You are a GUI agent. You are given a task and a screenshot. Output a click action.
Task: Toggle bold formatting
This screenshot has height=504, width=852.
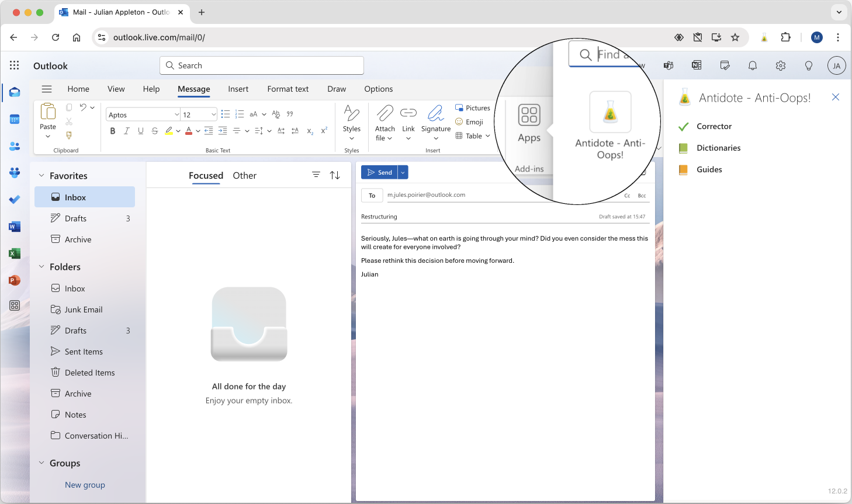pos(113,131)
